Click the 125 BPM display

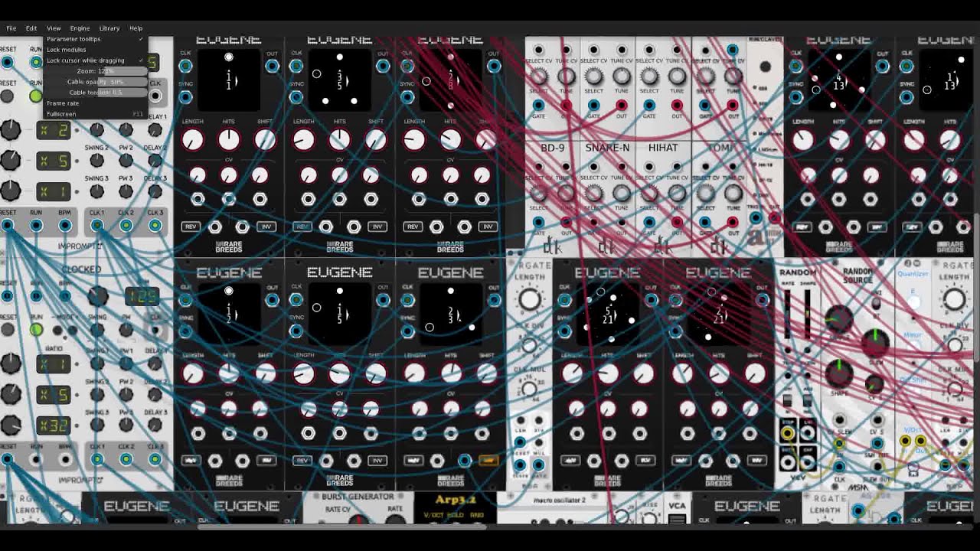tap(142, 297)
